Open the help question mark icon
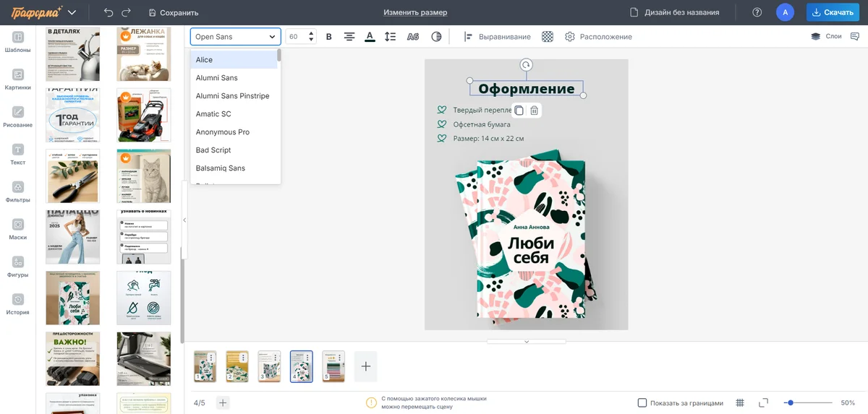Viewport: 868px width, 414px height. pos(757,12)
